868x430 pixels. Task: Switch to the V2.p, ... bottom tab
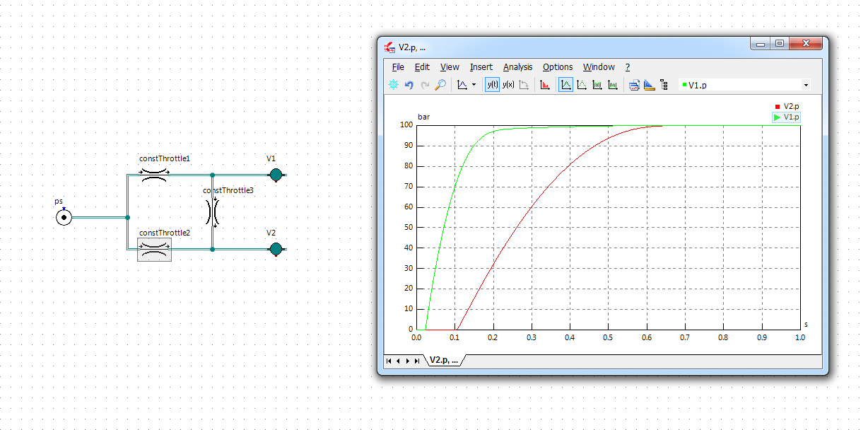tap(444, 360)
